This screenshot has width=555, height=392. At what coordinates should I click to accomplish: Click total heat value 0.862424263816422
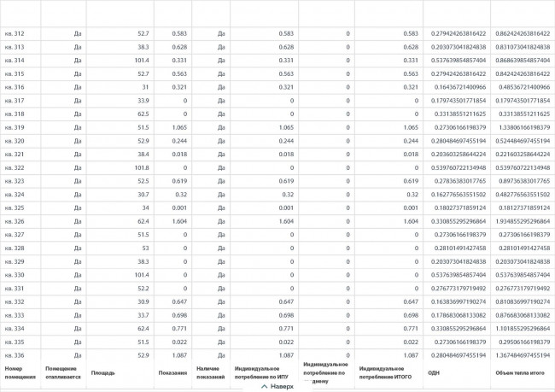pyautogui.click(x=523, y=33)
